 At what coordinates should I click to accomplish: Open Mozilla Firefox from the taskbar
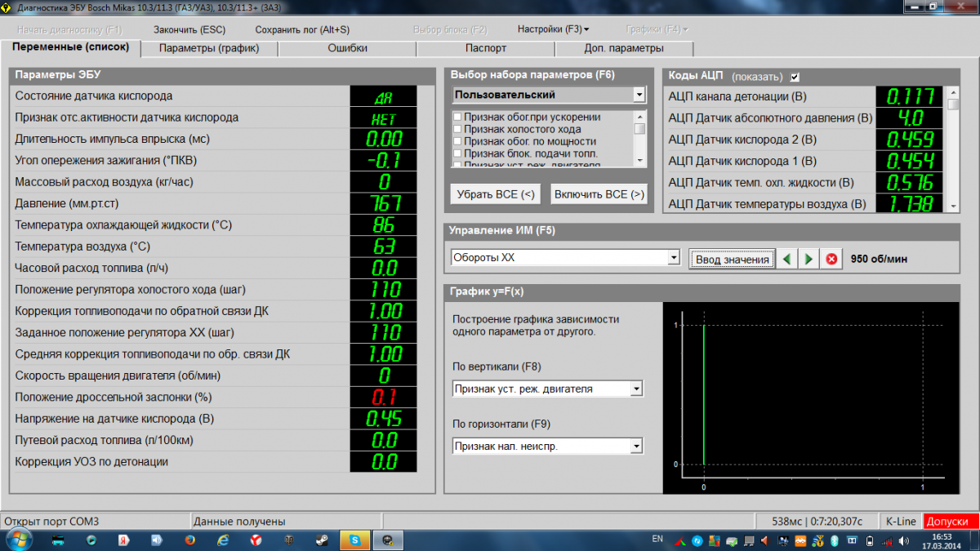pyautogui.click(x=190, y=540)
